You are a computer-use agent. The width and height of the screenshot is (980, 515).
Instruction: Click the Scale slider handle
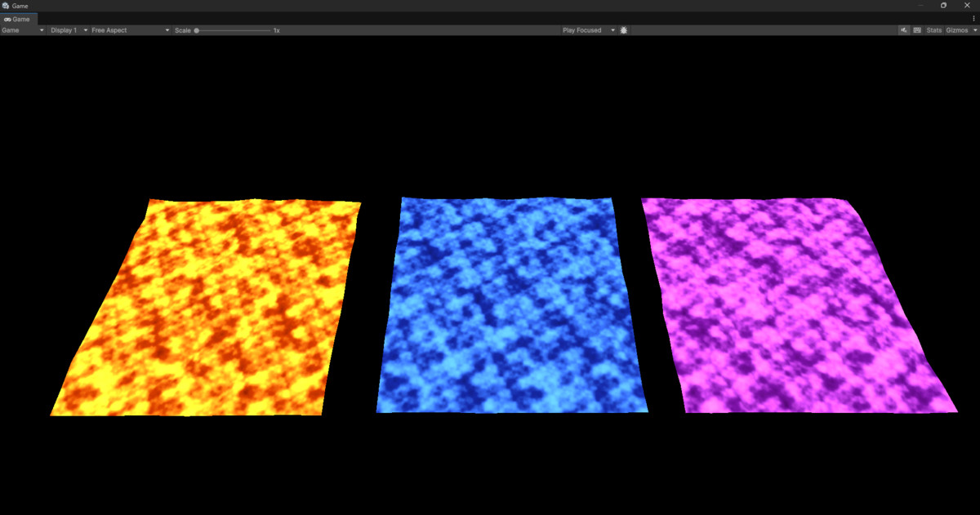(197, 30)
